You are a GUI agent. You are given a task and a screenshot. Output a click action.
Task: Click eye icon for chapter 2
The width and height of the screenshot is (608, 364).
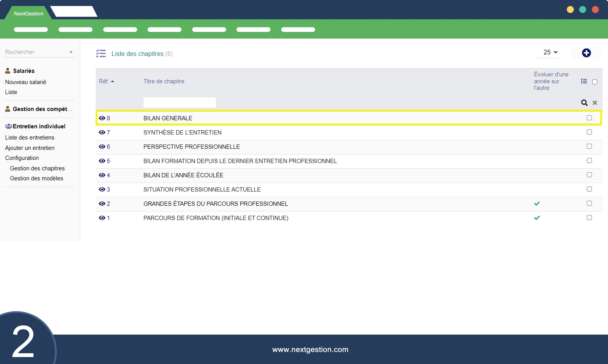pos(102,204)
